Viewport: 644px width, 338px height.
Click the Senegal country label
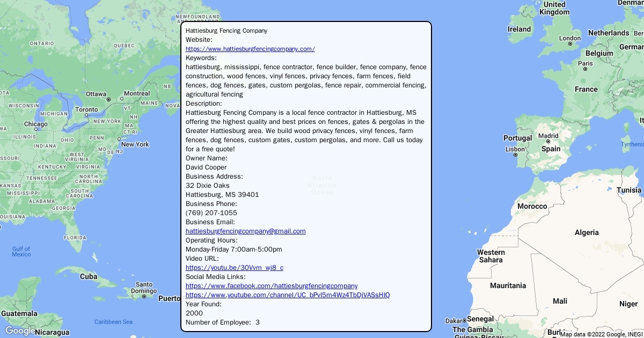(x=480, y=319)
